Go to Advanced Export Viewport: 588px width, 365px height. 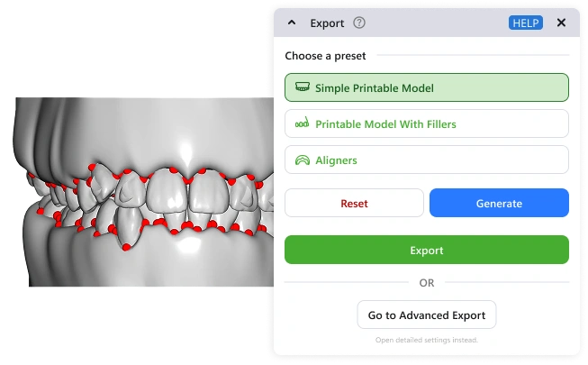(x=427, y=315)
